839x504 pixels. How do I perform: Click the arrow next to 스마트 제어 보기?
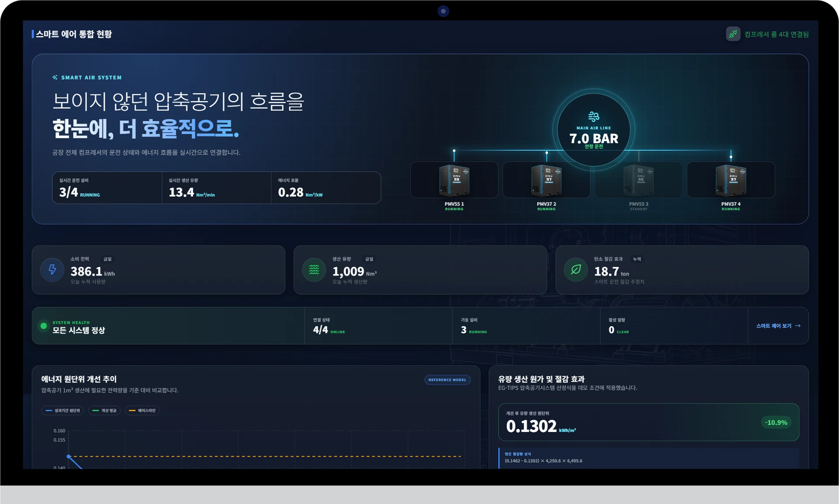click(x=798, y=326)
